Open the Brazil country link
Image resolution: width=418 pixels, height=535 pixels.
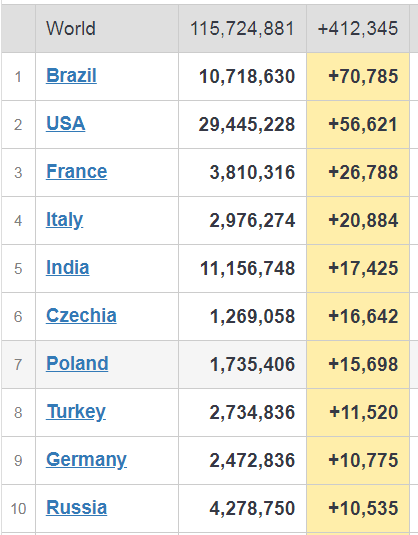[x=71, y=75]
